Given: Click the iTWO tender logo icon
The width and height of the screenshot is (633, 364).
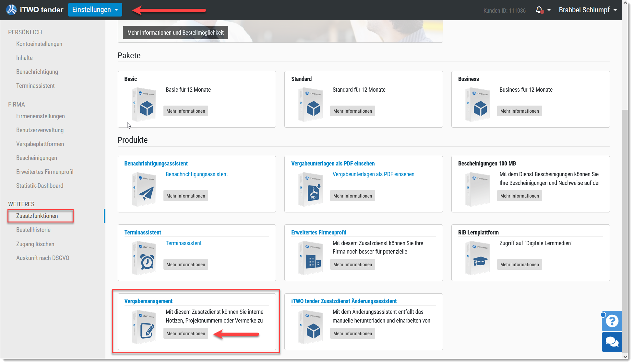Looking at the screenshot, I should (x=11, y=10).
